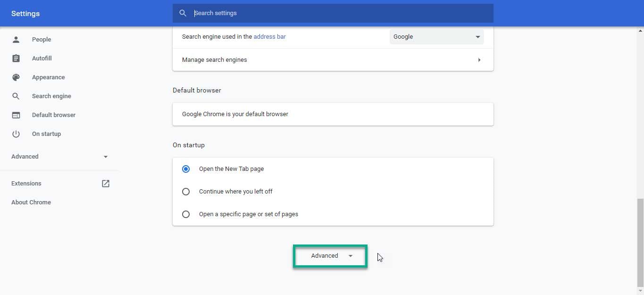Open Extensions via the external-link icon
The image size is (644, 295).
click(x=105, y=184)
